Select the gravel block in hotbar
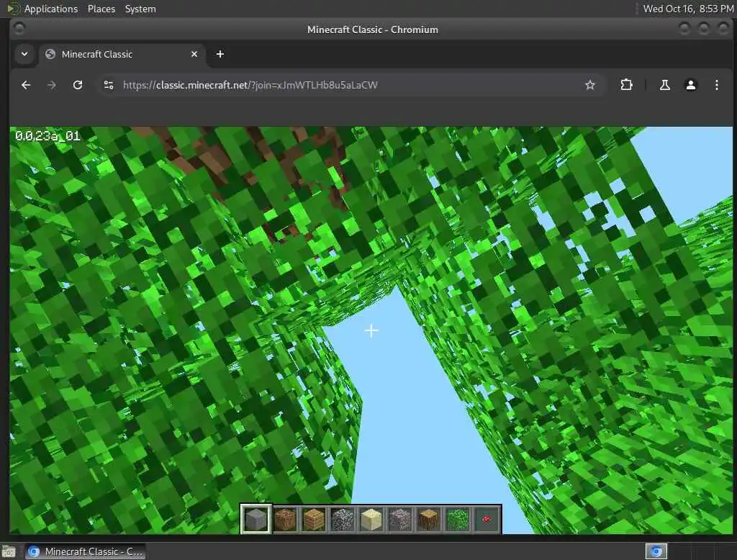 click(400, 520)
